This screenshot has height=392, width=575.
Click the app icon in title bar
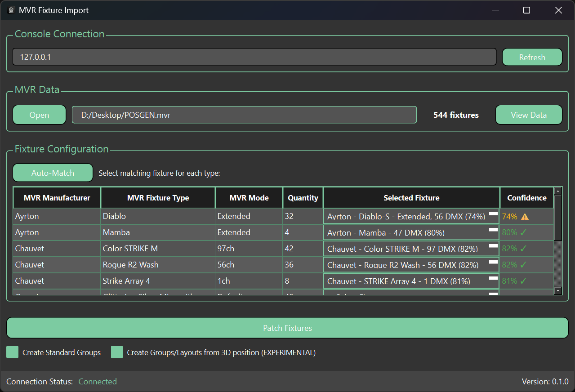pos(11,10)
